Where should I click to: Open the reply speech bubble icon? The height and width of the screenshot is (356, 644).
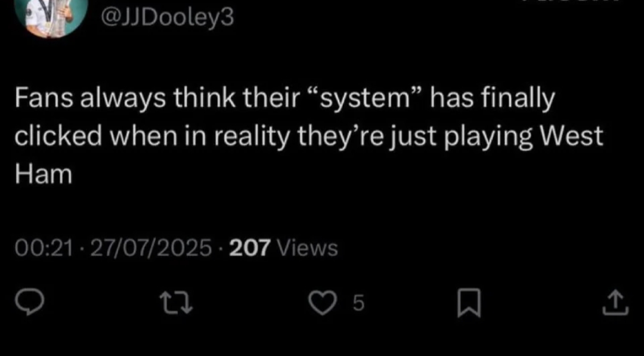29,303
